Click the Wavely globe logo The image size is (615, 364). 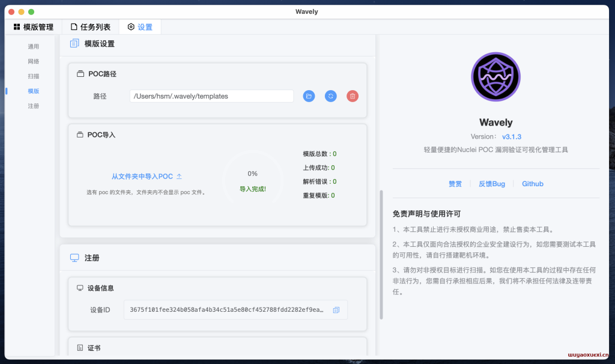495,77
